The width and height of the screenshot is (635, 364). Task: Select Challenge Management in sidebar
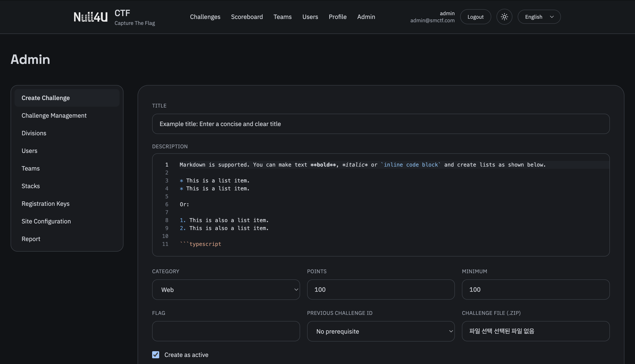point(54,115)
